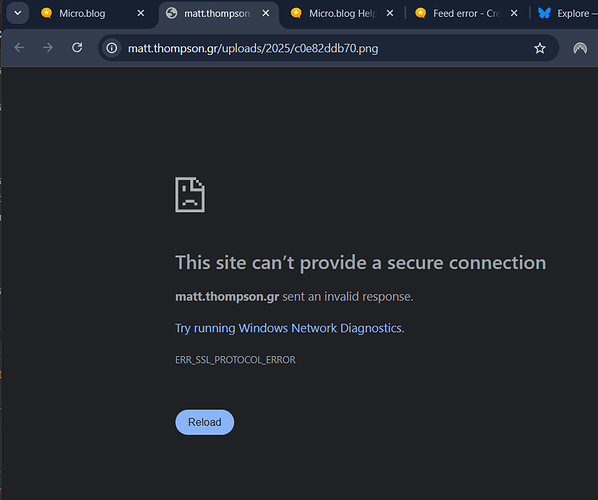Click the browser back arrow

click(x=19, y=48)
